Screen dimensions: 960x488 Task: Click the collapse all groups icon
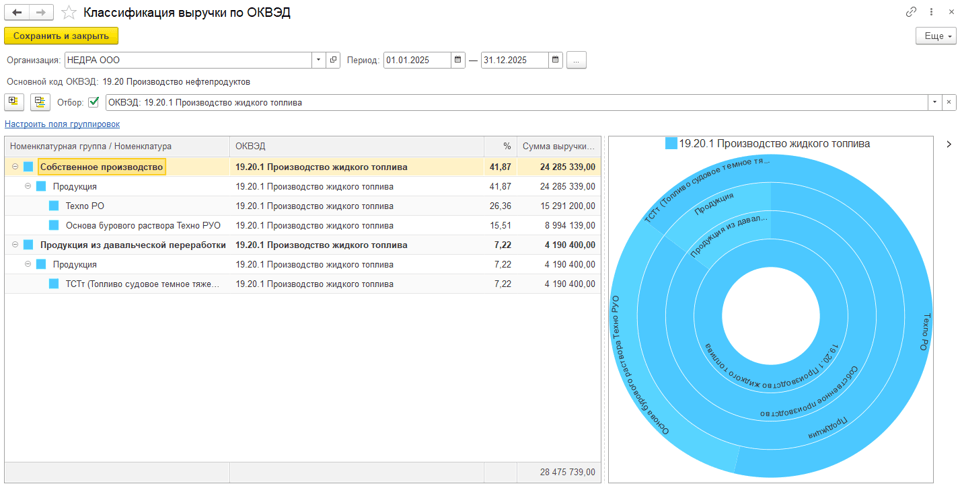pos(40,102)
